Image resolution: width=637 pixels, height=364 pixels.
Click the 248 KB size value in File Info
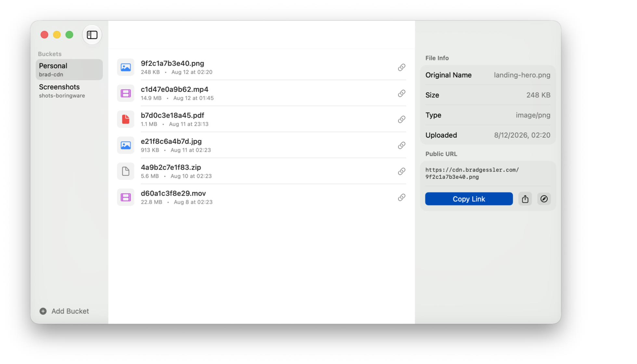538,95
